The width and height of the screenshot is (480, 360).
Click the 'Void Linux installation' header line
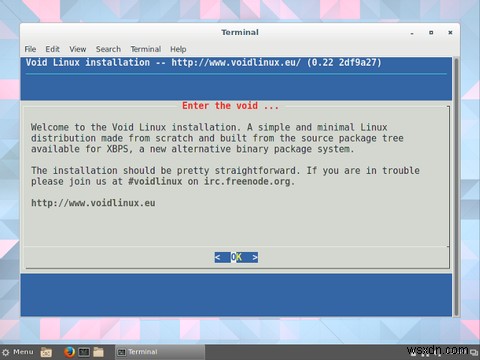click(203, 62)
